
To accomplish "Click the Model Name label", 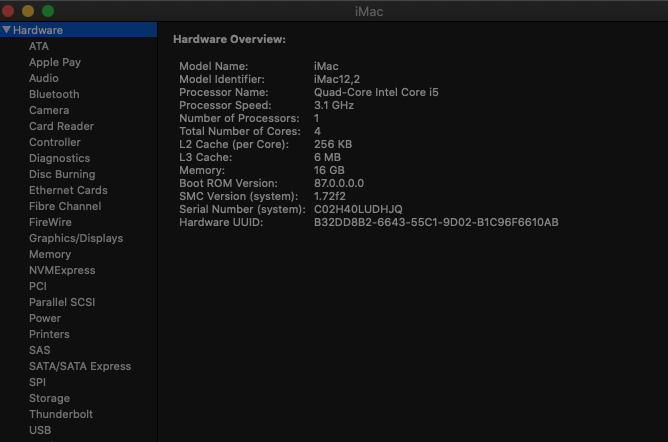I will [213, 66].
